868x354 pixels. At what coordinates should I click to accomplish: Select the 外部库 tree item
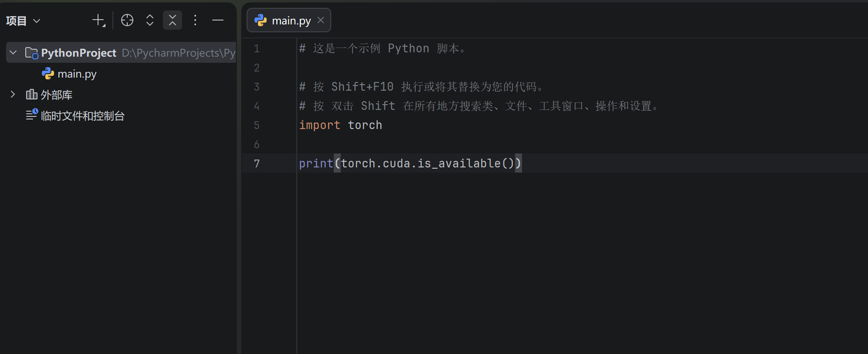coord(57,95)
